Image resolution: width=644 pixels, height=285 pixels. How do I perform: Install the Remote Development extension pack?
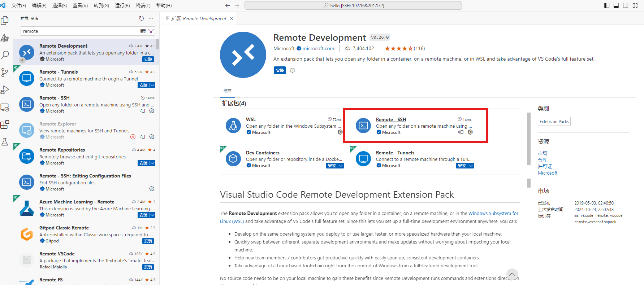click(x=280, y=71)
